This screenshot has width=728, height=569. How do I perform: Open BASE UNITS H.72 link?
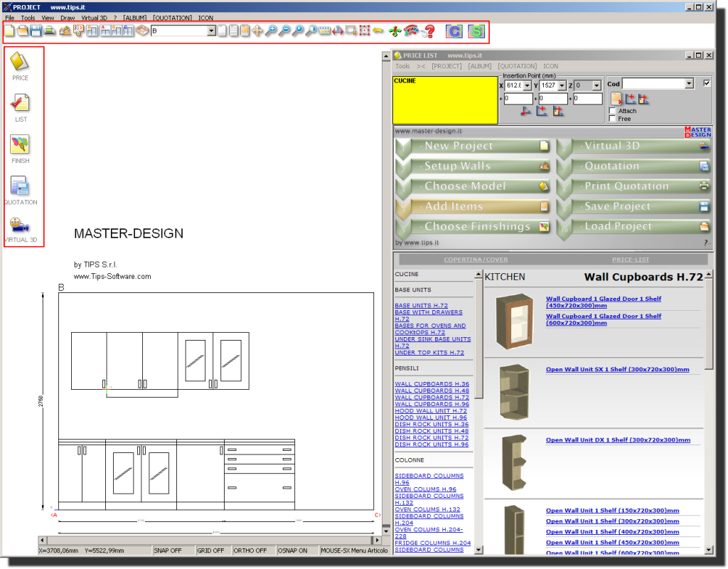421,306
